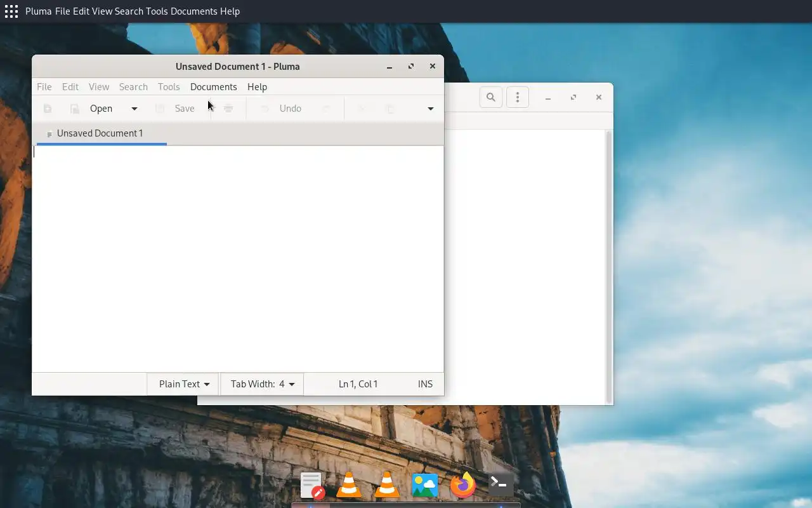Open Search in the top panel menu

coord(129,11)
